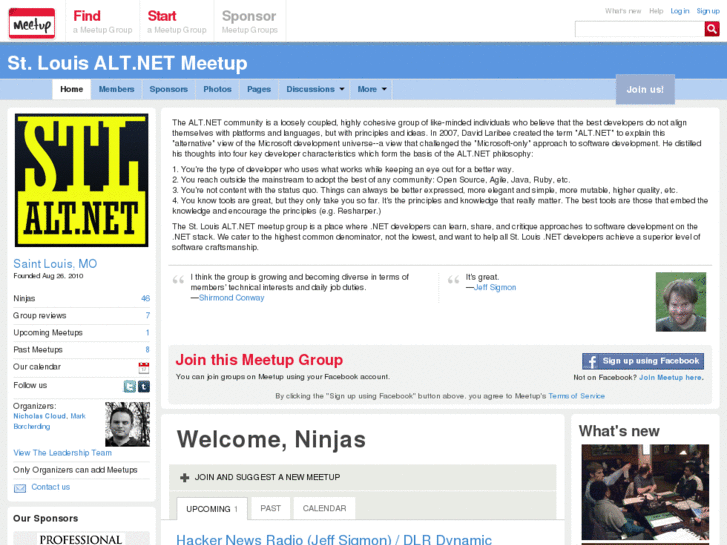
Task: Switch to the CALENDAR tab
Action: (324, 508)
